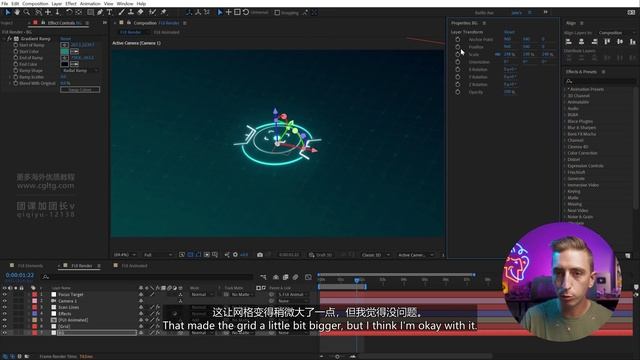This screenshot has height=360, width=640.
Task: Open the Animation menu
Action: pyautogui.click(x=90, y=3)
